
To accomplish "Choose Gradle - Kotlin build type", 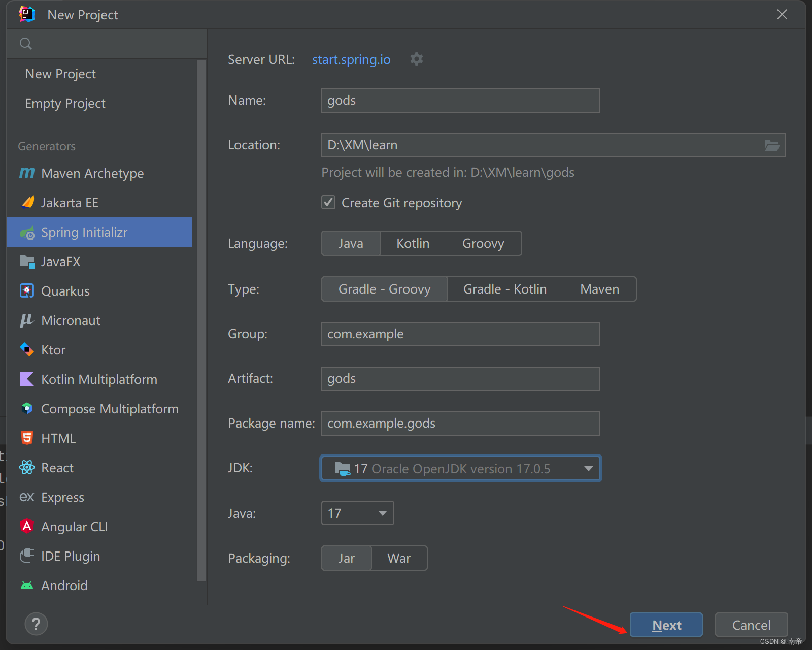I will click(x=505, y=289).
